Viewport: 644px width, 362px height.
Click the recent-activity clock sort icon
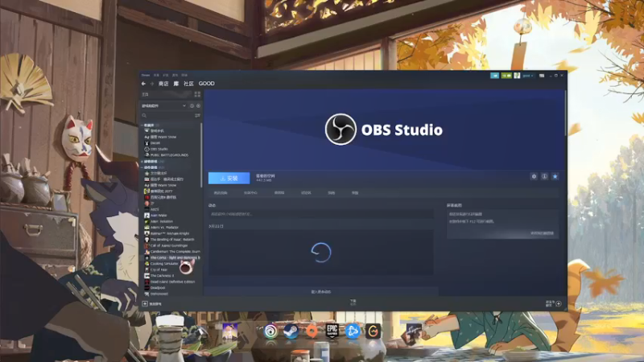(x=192, y=106)
